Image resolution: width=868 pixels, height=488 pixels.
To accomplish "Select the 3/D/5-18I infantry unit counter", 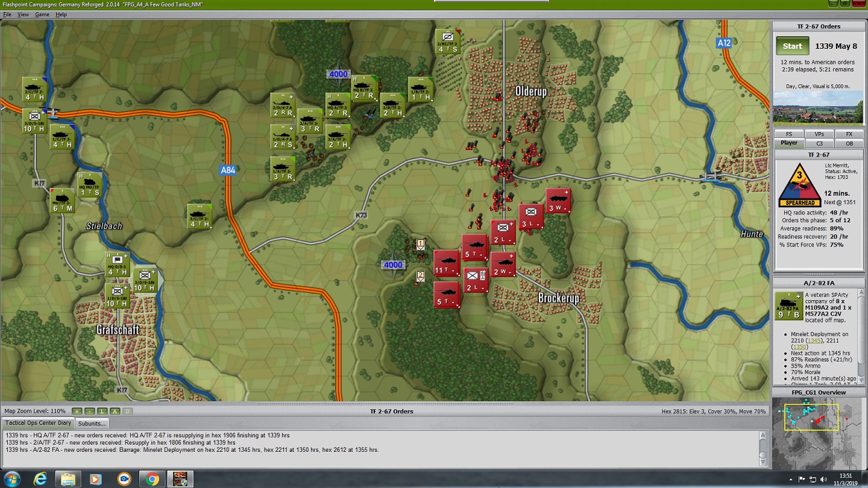I will [x=34, y=120].
